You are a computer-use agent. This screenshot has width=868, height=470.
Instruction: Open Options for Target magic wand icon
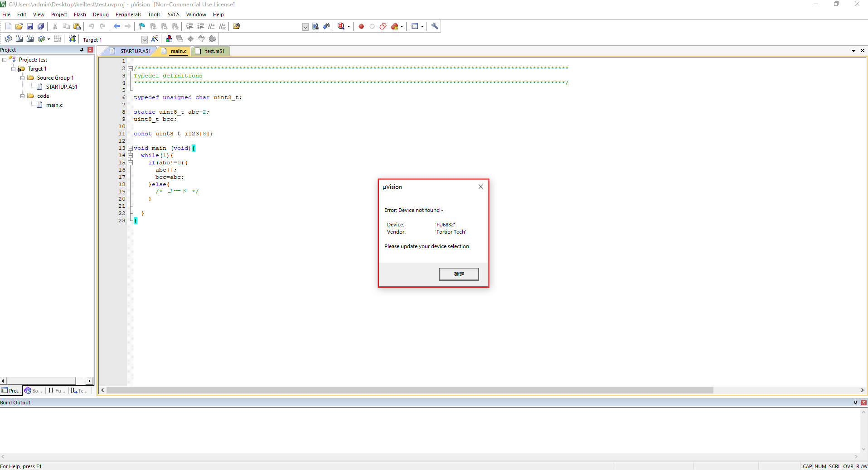click(x=155, y=39)
